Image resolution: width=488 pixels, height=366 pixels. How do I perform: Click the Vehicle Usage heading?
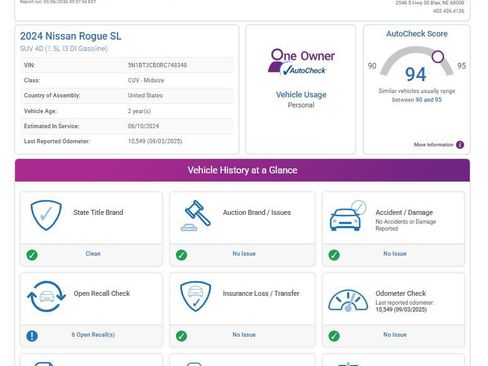301,95
